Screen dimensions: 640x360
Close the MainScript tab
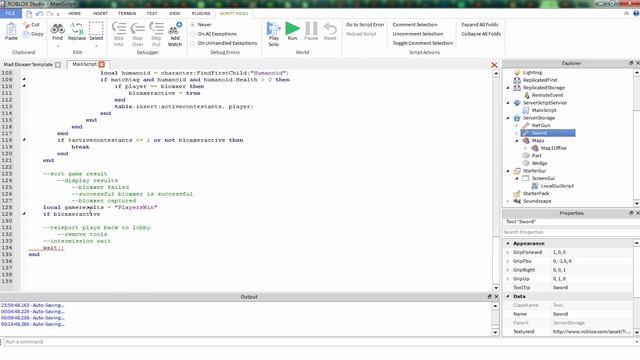point(102,64)
